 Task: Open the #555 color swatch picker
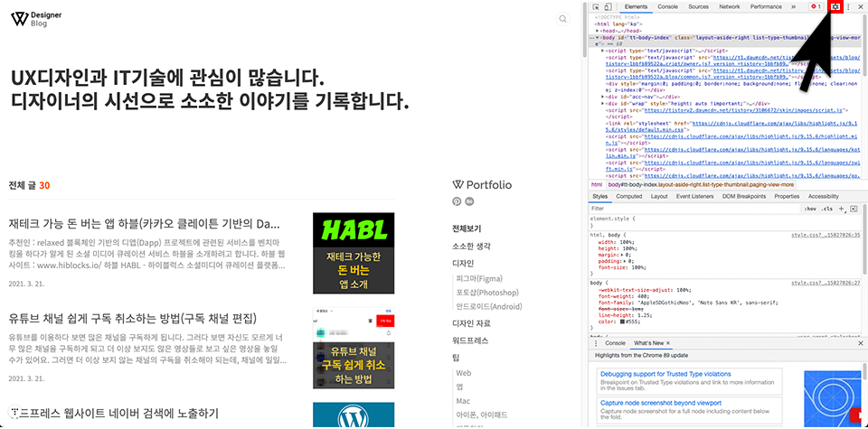tap(622, 322)
